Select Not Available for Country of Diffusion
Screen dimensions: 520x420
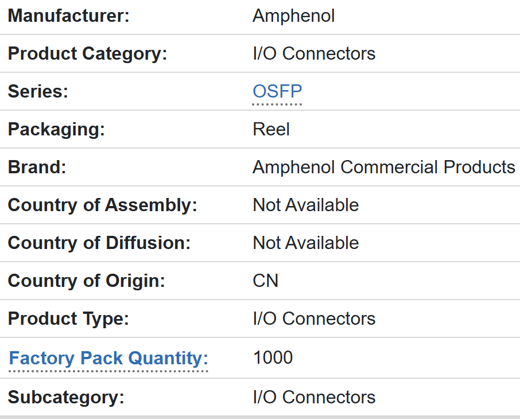[305, 243]
